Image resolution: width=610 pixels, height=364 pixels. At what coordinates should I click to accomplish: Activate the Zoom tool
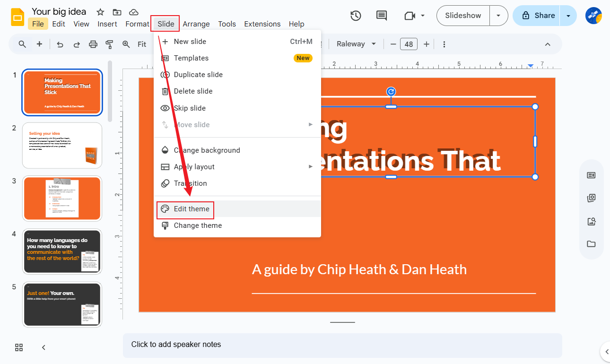pos(126,44)
